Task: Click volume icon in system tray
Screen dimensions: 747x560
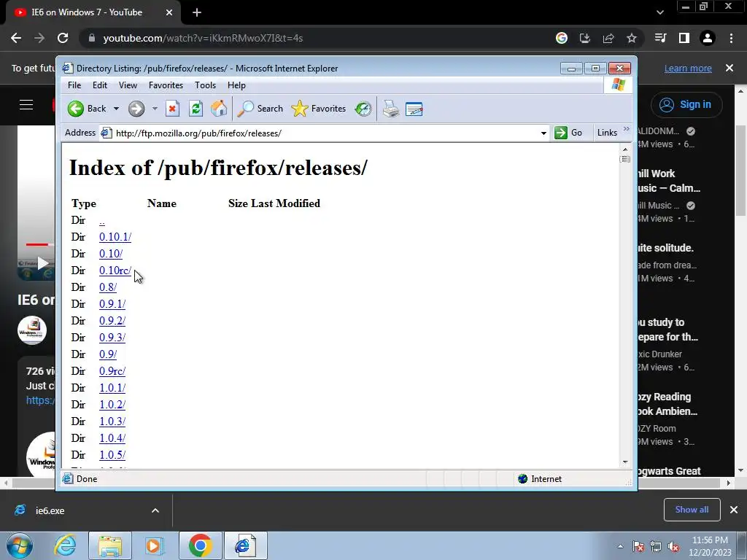Action: click(x=673, y=547)
